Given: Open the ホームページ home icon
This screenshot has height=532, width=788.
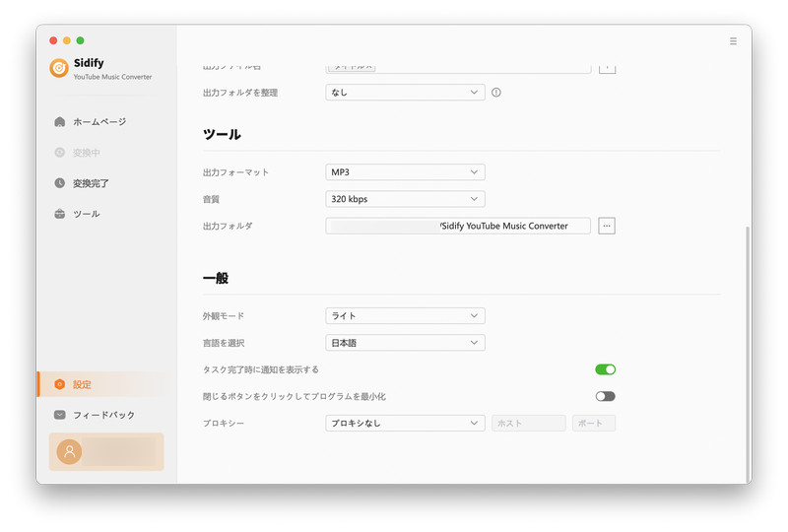Looking at the screenshot, I should click(60, 122).
